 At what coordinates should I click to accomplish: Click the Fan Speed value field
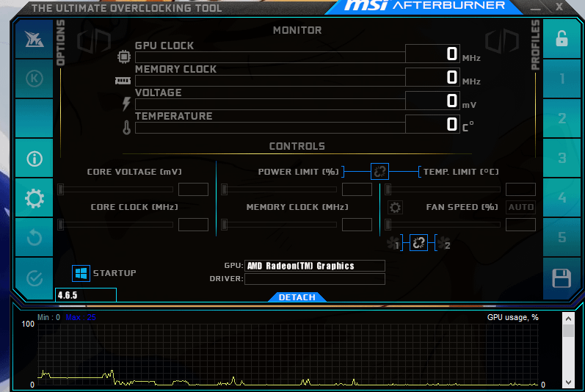click(521, 225)
